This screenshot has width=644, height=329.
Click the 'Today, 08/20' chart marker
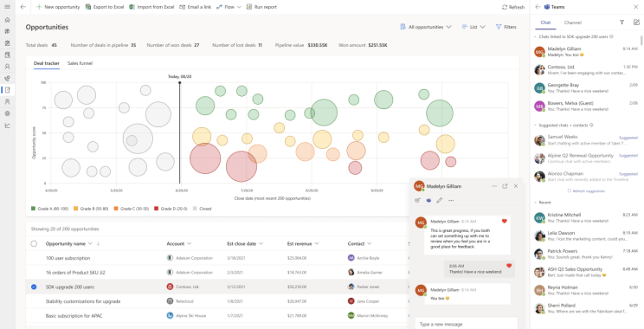click(179, 76)
